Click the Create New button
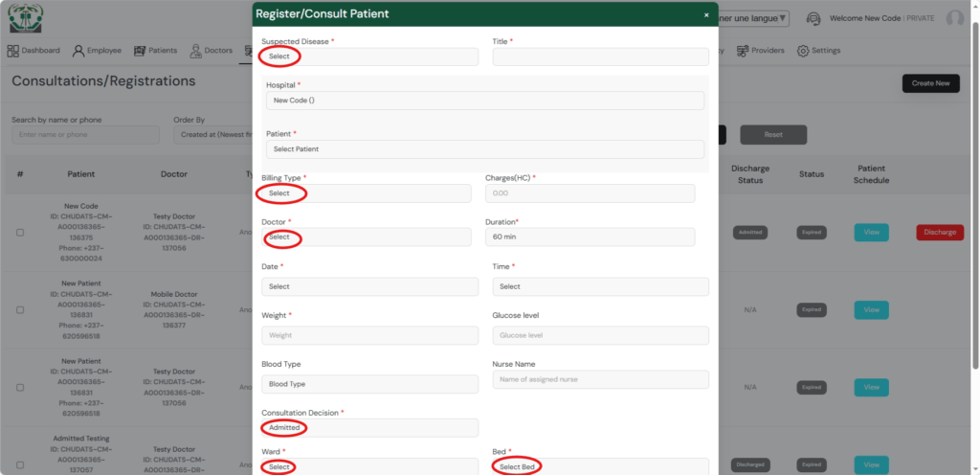The width and height of the screenshot is (980, 475). (930, 83)
